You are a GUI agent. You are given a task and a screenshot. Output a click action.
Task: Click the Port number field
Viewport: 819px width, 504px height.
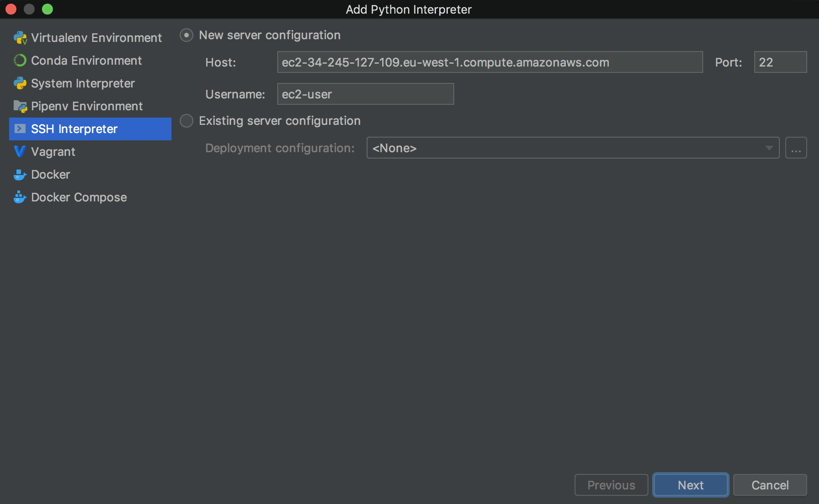(780, 62)
